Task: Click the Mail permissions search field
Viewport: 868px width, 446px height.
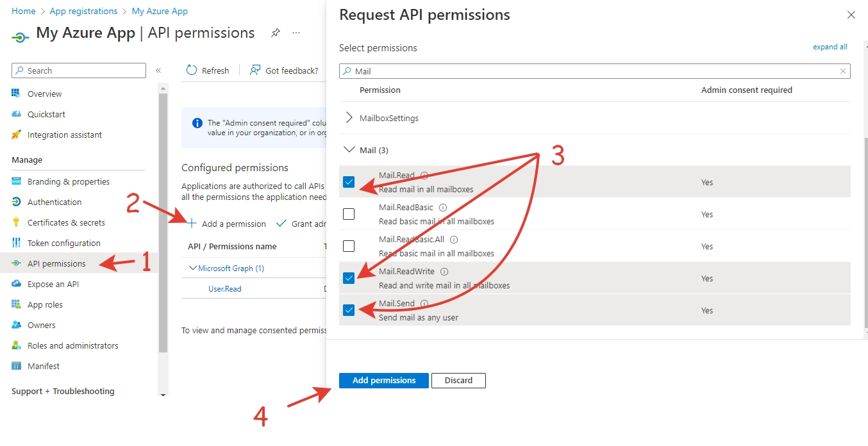Action: [x=594, y=71]
